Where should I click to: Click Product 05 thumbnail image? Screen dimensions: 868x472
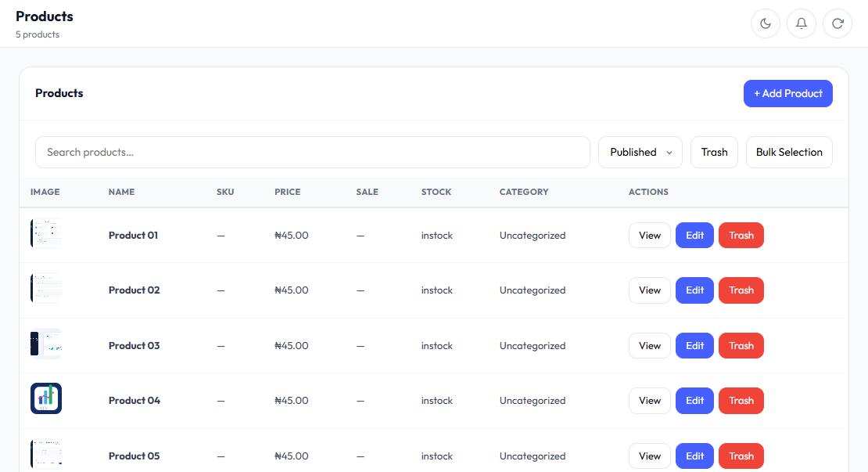tap(46, 454)
